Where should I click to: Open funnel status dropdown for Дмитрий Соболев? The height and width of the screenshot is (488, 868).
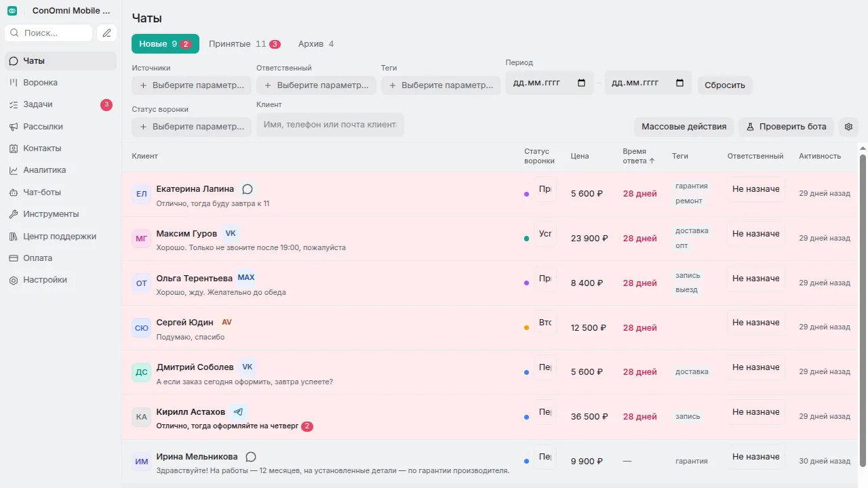pos(545,367)
